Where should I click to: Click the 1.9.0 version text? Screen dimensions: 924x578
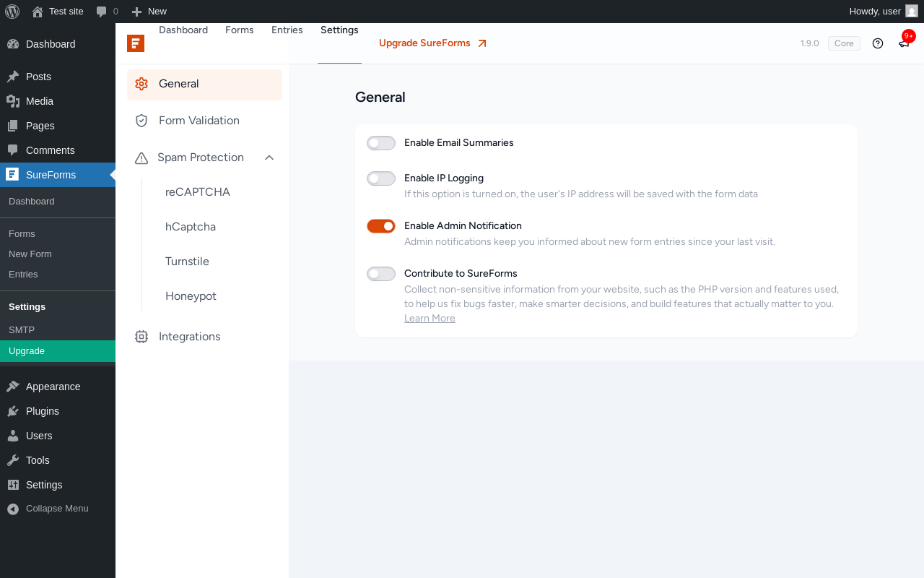810,43
